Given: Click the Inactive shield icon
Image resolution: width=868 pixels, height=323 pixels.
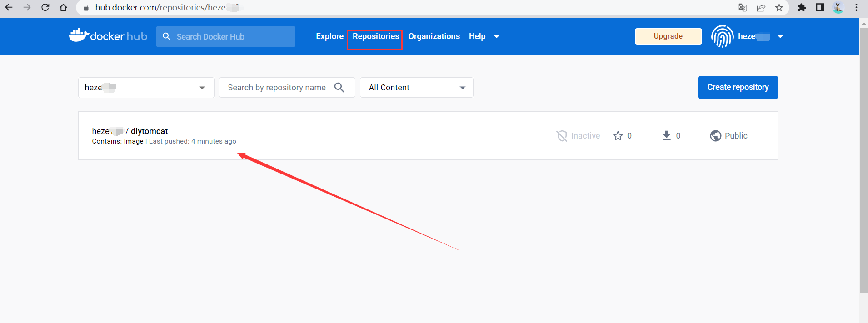Looking at the screenshot, I should coord(562,136).
